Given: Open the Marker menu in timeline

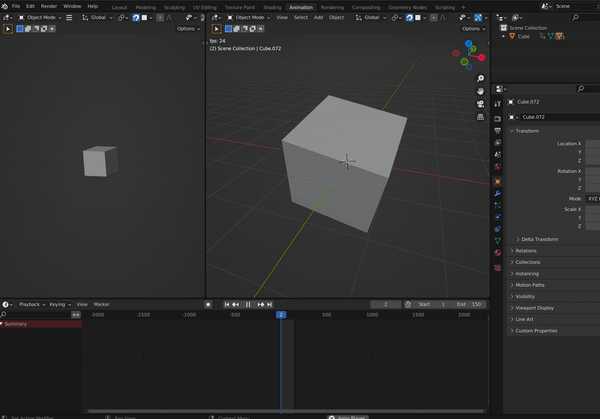Looking at the screenshot, I should click(x=101, y=304).
